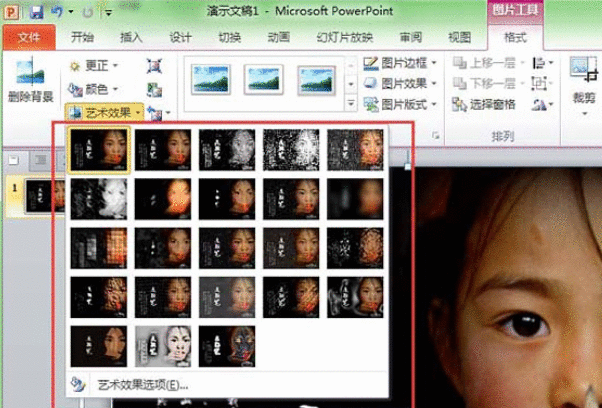Click the Reset Picture icon

(x=154, y=113)
